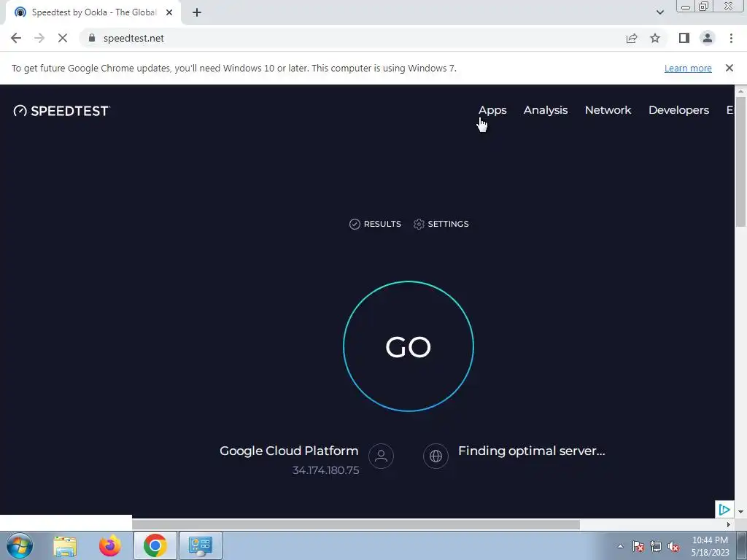Click the AdChoices icon

coord(724,510)
